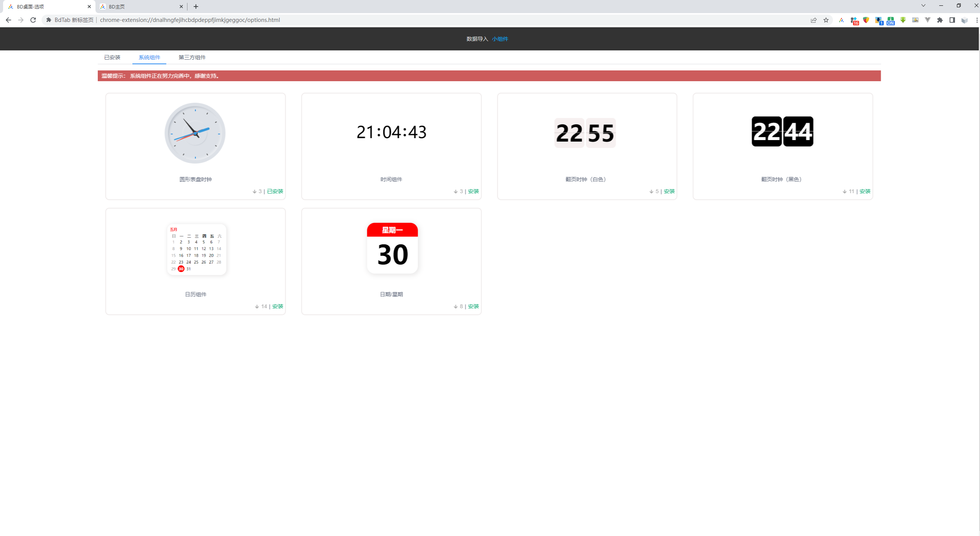This screenshot has width=980, height=536.
Task: Open Chrome three-dot menu
Action: coord(977,20)
